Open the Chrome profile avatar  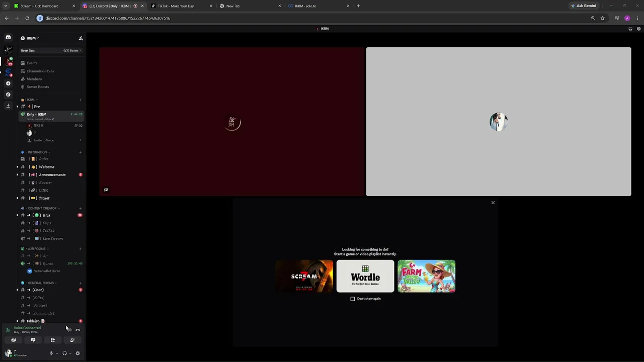point(627,18)
